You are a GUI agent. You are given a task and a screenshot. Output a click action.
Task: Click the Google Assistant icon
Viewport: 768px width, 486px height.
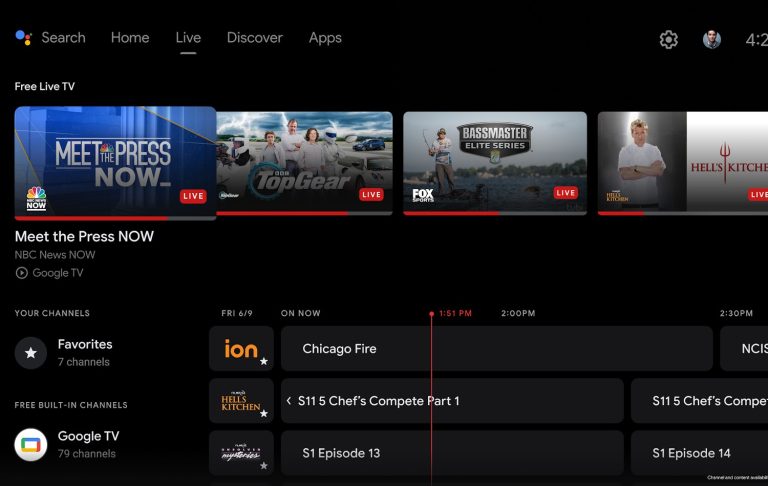(x=24, y=38)
